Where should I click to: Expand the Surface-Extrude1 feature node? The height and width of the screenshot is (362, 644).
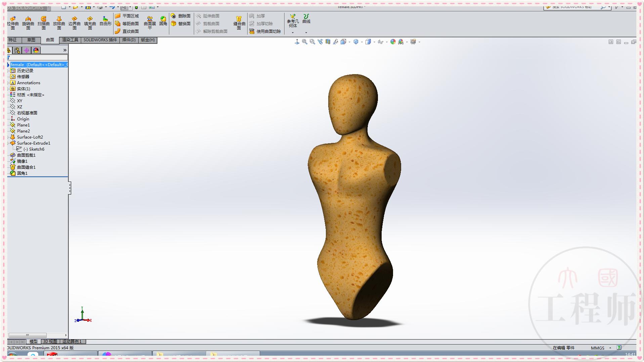coord(7,143)
